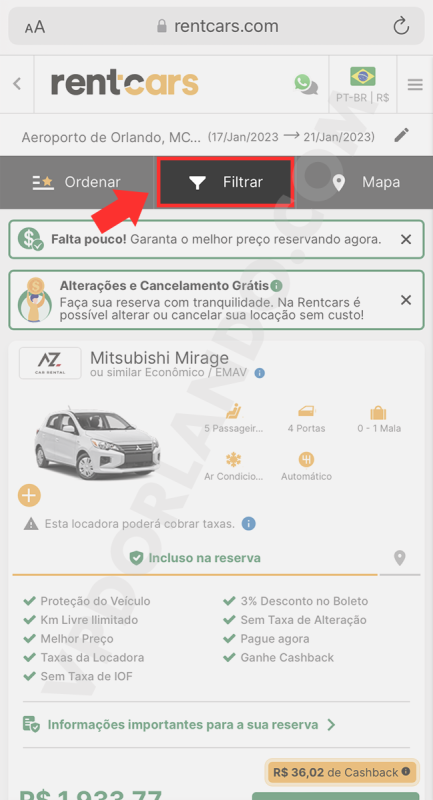
Task: Open the hamburger menu
Action: (415, 85)
